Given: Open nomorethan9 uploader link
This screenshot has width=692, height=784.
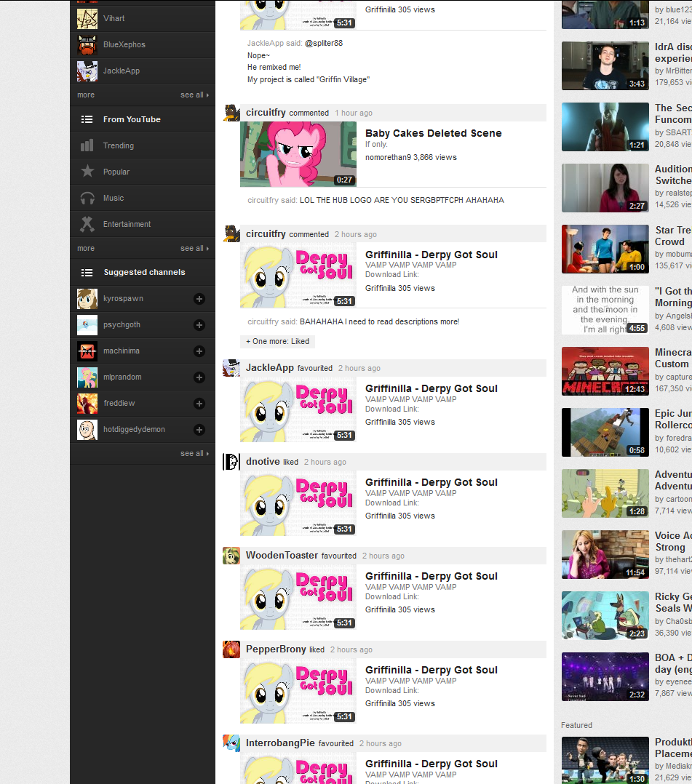Looking at the screenshot, I should pyautogui.click(x=388, y=158).
